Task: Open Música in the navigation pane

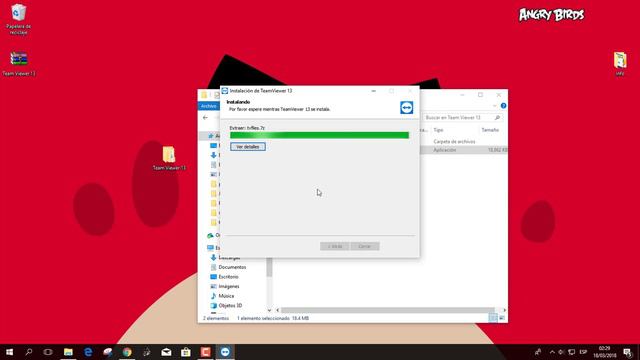Action: pos(226,296)
